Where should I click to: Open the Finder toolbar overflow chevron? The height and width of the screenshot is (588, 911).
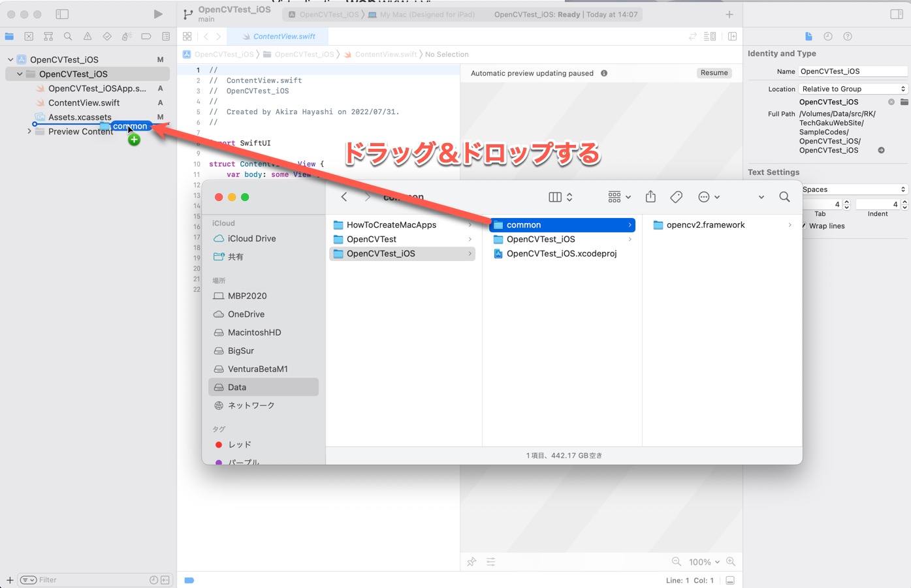click(x=761, y=196)
